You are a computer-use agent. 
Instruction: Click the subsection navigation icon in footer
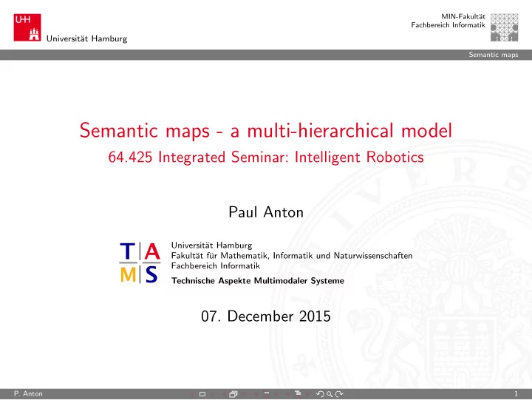point(267,393)
